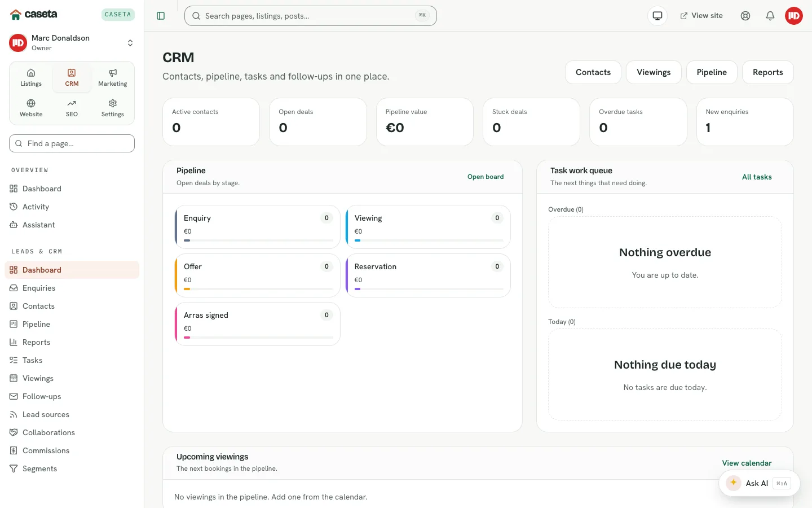Open Tasks in the sidebar
The height and width of the screenshot is (508, 812).
point(72,360)
